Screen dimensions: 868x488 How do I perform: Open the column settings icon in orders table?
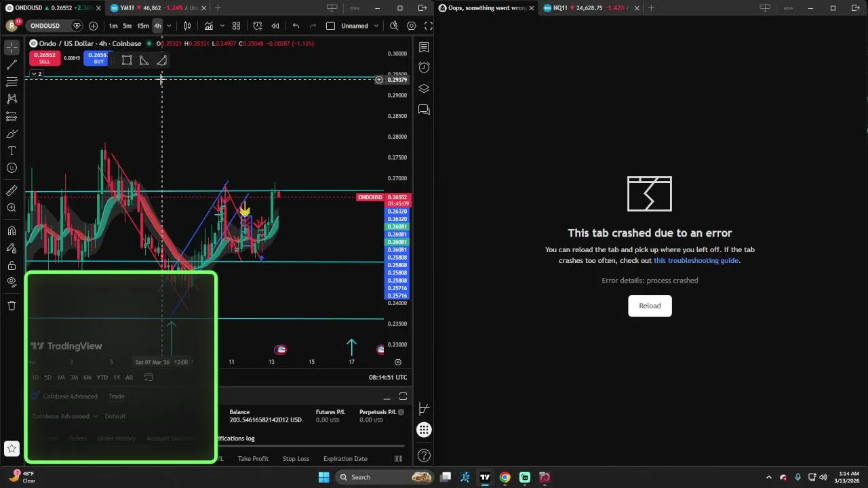(x=398, y=459)
